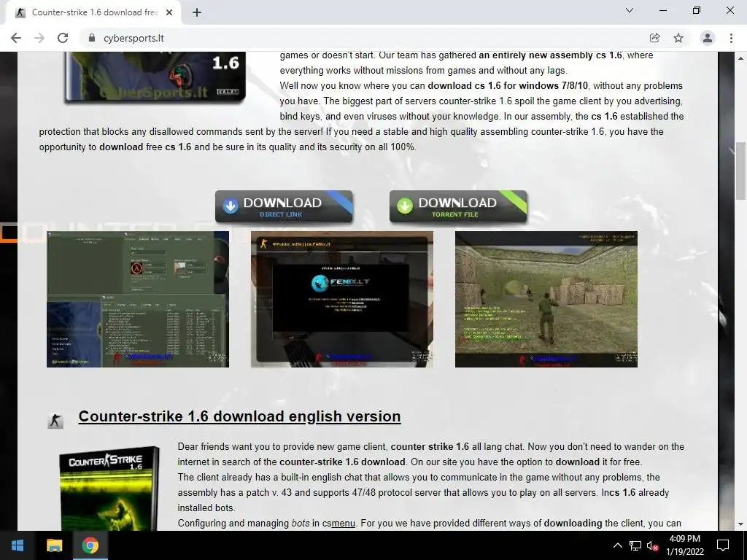This screenshot has width=747, height=560.
Task: Reload the cybersports.lt page
Action: (x=63, y=38)
